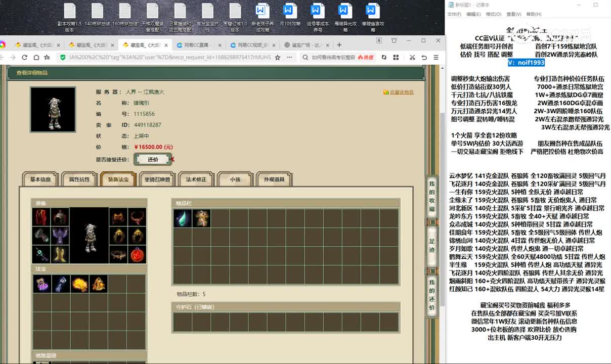Click the 还价 bargain button

[x=153, y=159]
